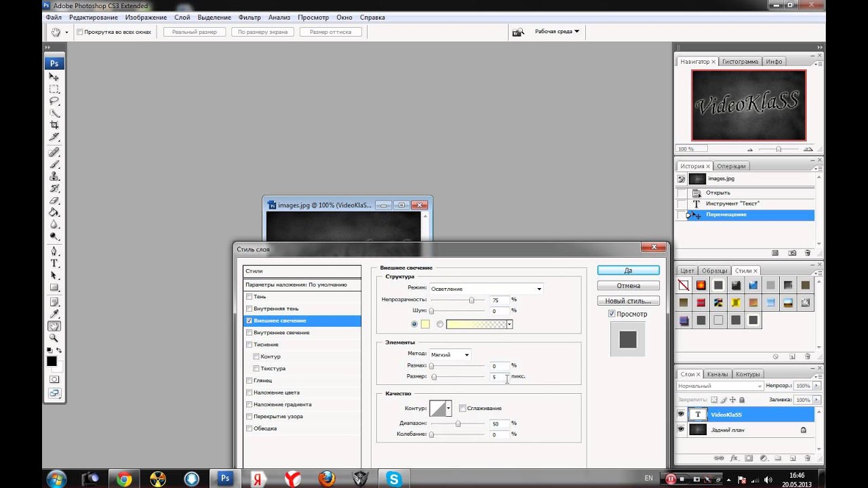Click the Новый стиль... button
Screen dimensions: 868x488
click(x=628, y=300)
